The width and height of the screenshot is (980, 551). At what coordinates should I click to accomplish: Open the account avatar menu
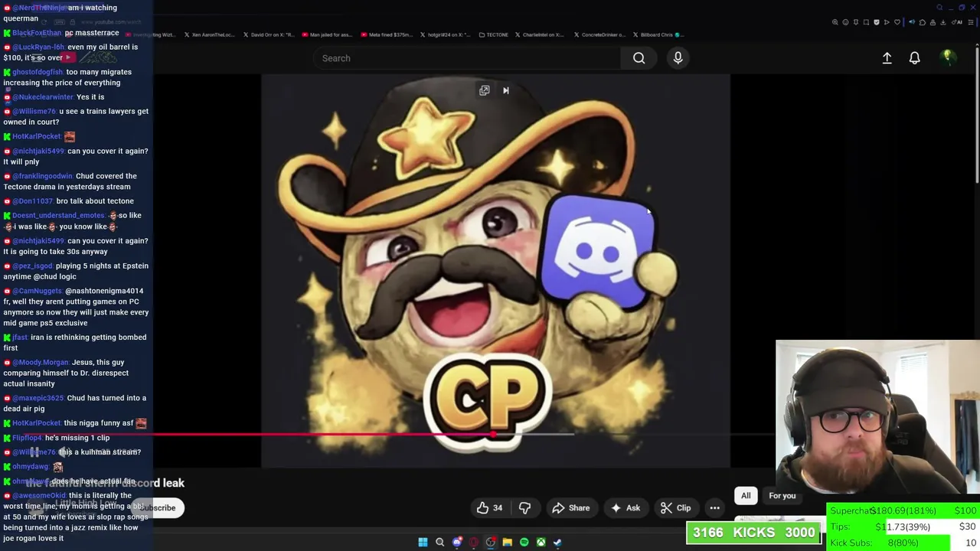(947, 57)
